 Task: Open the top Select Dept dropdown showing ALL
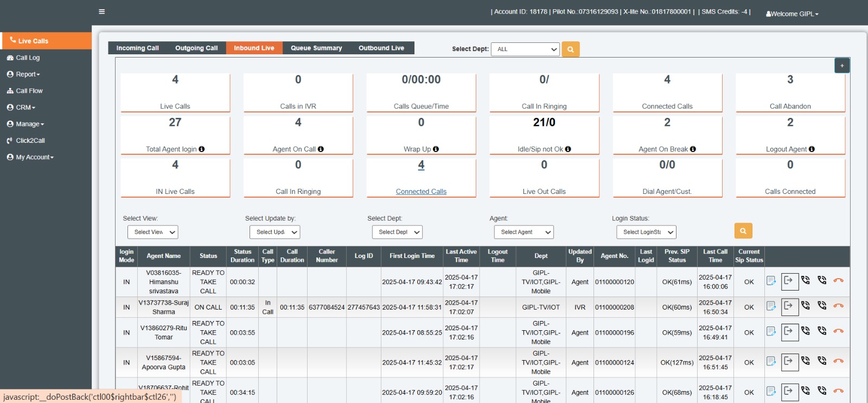(x=525, y=49)
